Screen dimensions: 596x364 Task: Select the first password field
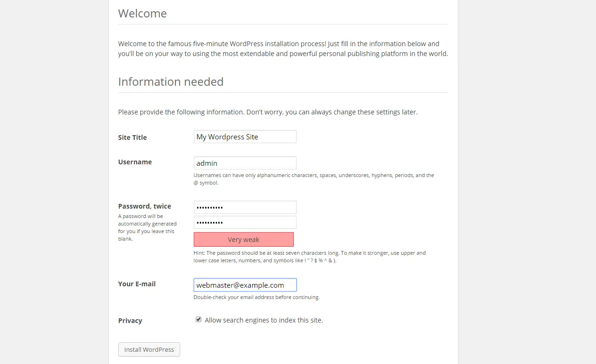[245, 207]
